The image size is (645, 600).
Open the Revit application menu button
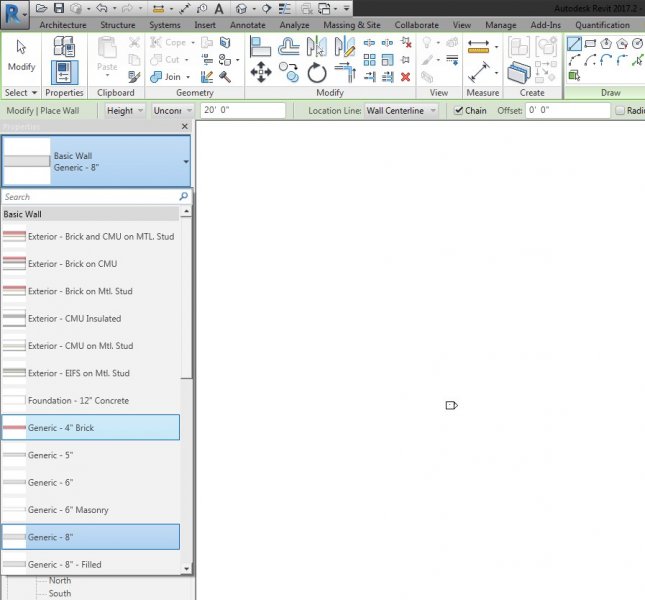coord(14,14)
